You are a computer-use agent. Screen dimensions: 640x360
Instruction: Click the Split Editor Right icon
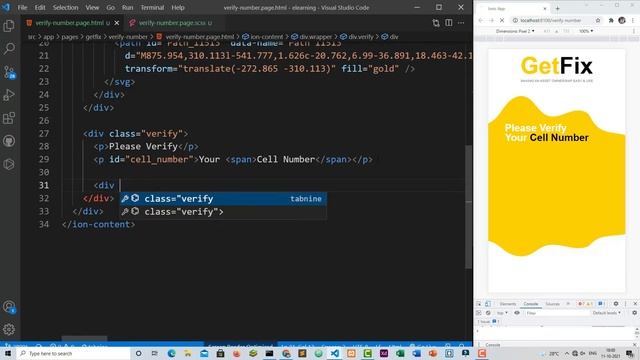pyautogui.click(x=449, y=23)
